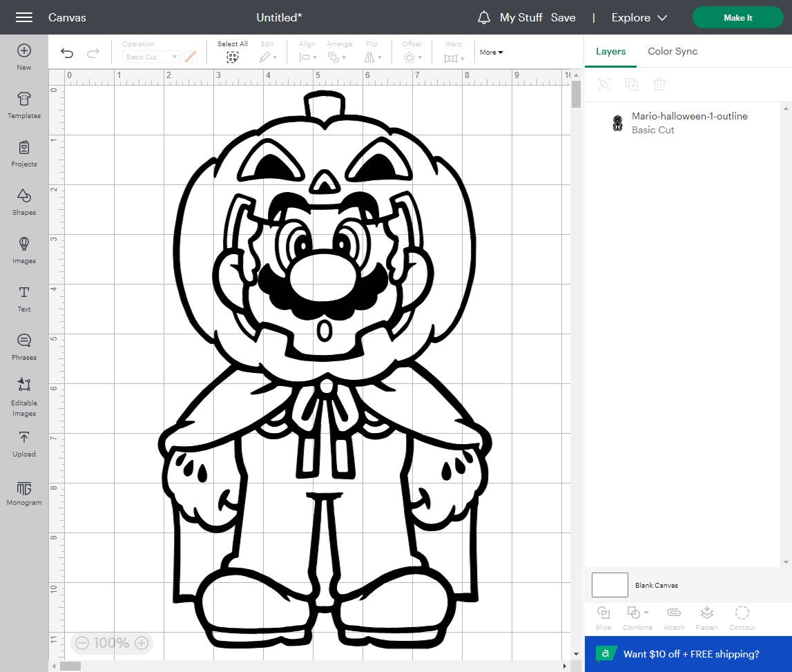This screenshot has width=792, height=672.
Task: Click the Slice tool at bottom right
Action: coord(603,617)
